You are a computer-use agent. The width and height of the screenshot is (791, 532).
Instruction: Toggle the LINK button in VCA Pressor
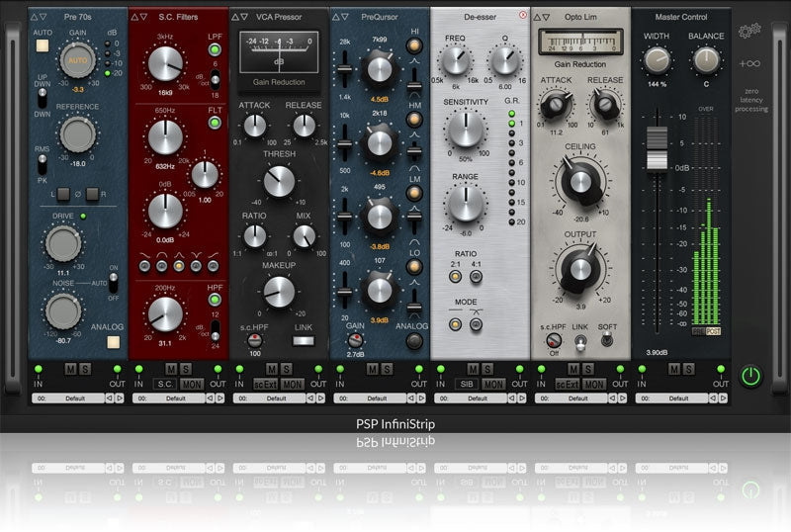304,341
